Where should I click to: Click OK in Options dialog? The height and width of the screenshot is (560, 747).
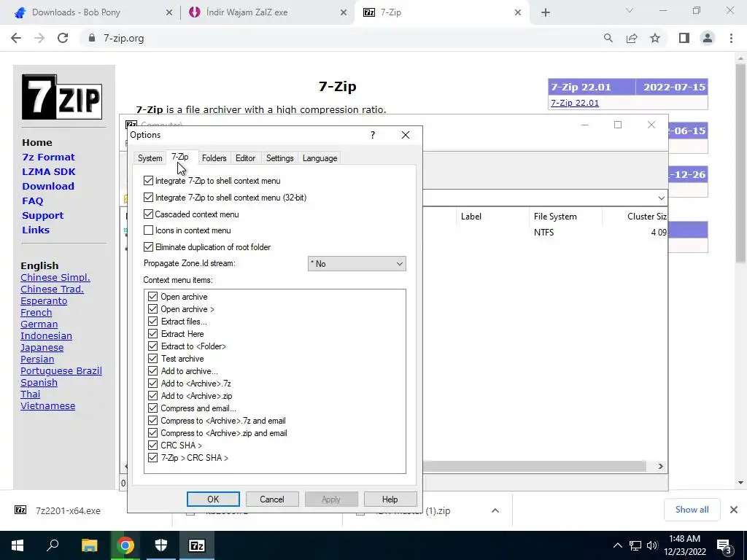pyautogui.click(x=213, y=499)
